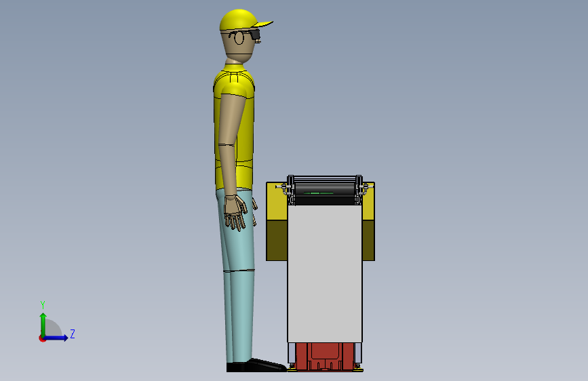Select the machine's gray front panel
The height and width of the screenshot is (381, 588).
coord(325,274)
